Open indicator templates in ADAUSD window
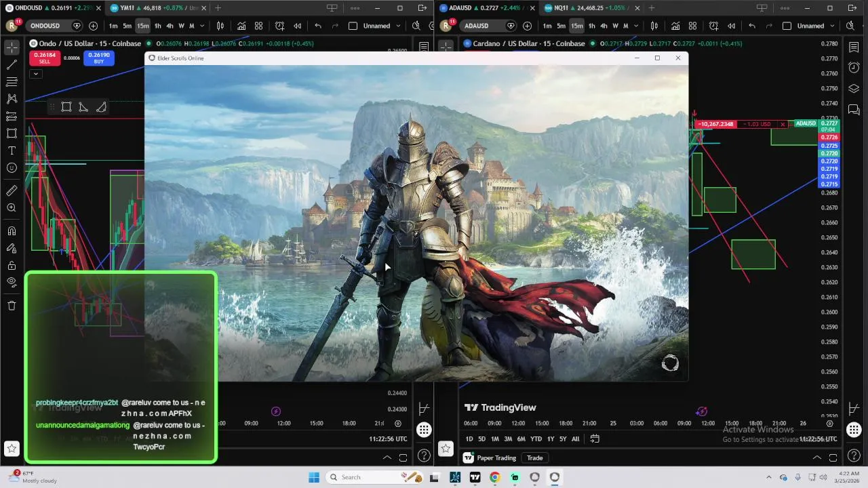 tap(692, 26)
